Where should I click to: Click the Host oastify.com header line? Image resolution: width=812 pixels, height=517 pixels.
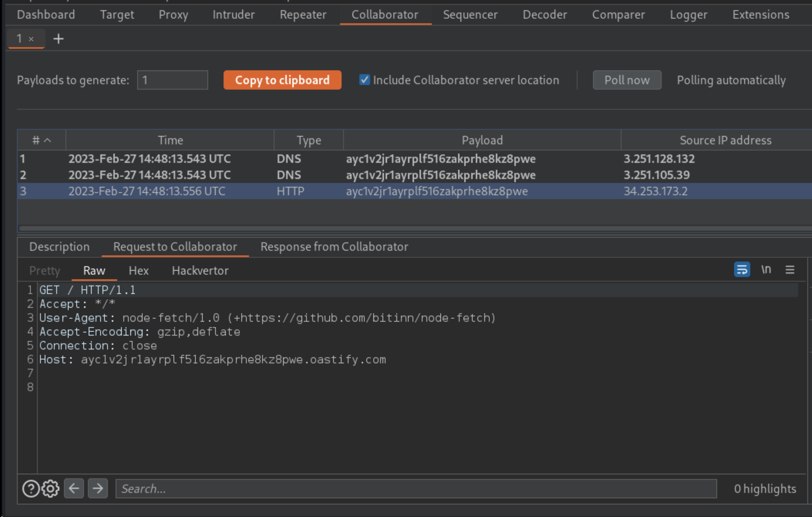[212, 360]
